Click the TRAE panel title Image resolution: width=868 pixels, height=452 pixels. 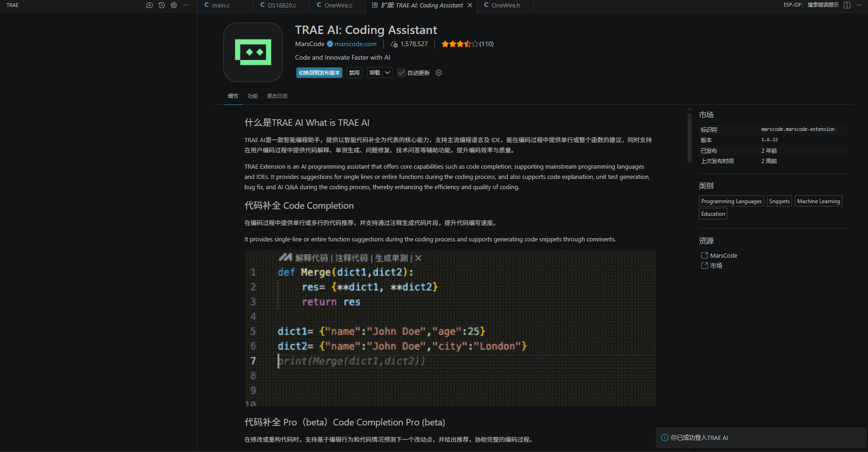13,5
